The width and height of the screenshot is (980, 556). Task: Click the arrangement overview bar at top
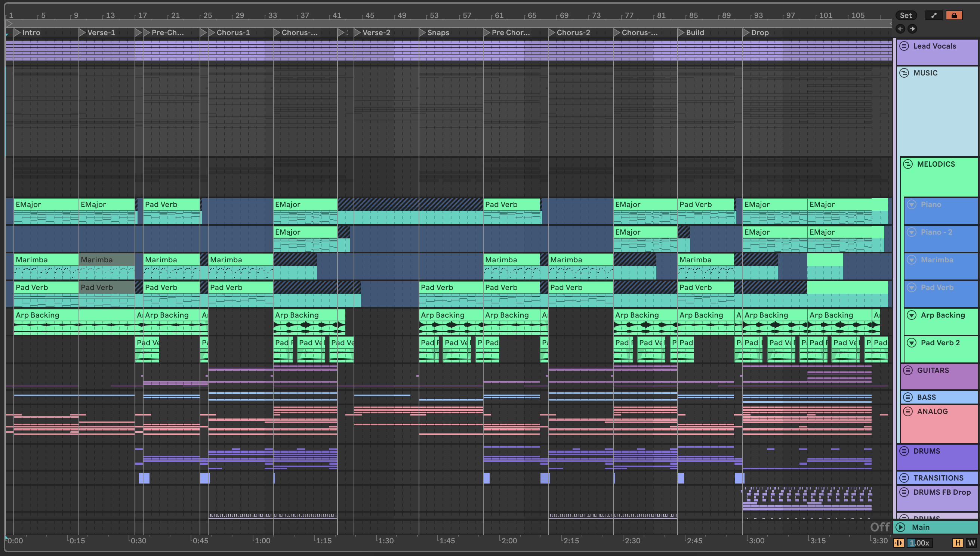click(x=449, y=24)
